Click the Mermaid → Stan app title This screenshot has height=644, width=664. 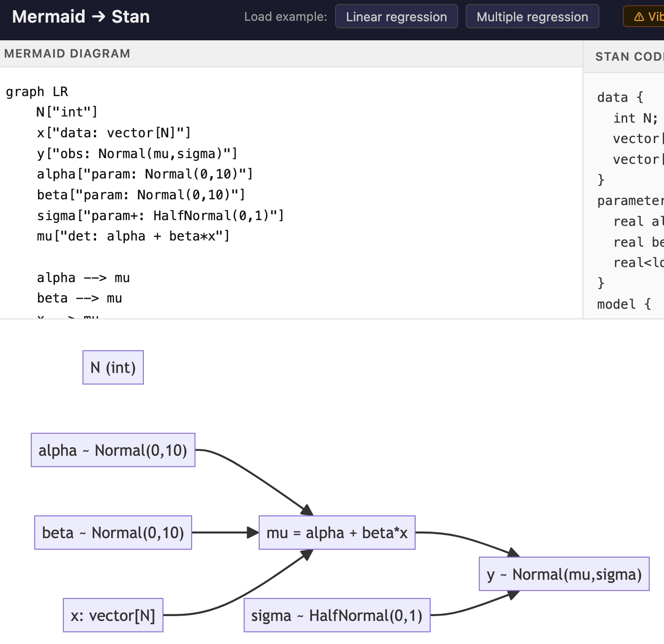click(x=81, y=17)
